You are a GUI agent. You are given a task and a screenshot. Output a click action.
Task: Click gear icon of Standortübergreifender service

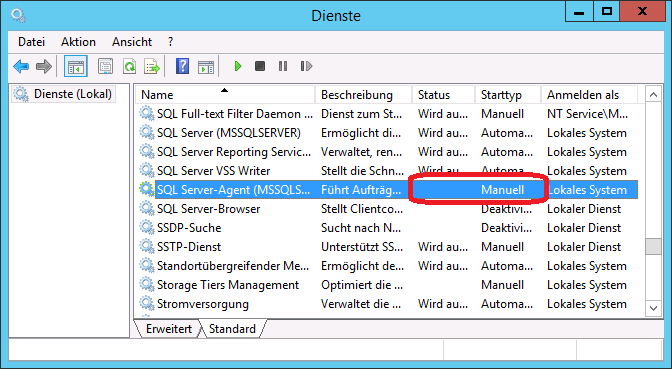pos(147,266)
